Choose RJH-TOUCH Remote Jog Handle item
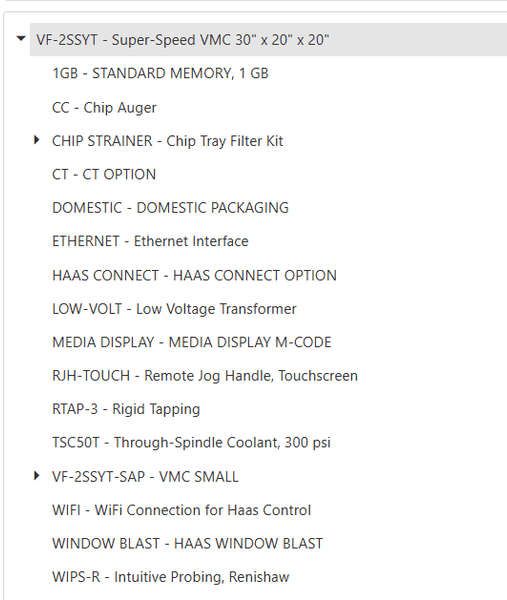The image size is (507, 600). tap(205, 376)
